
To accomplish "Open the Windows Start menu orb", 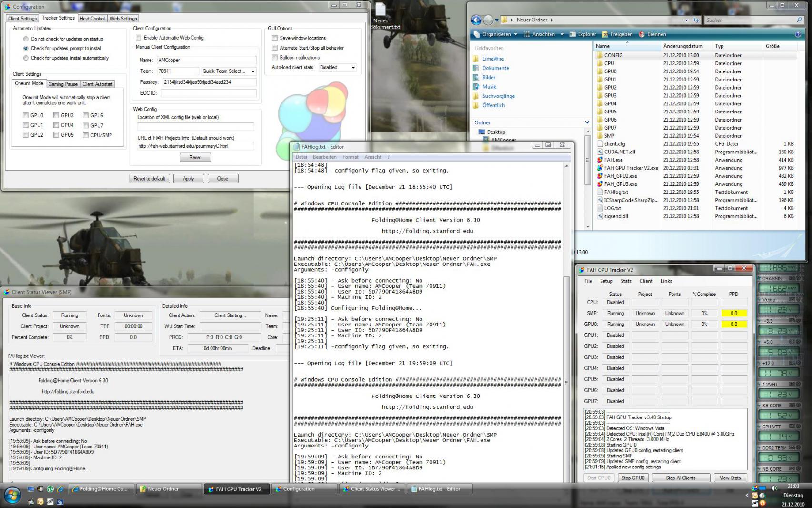I will [12, 496].
